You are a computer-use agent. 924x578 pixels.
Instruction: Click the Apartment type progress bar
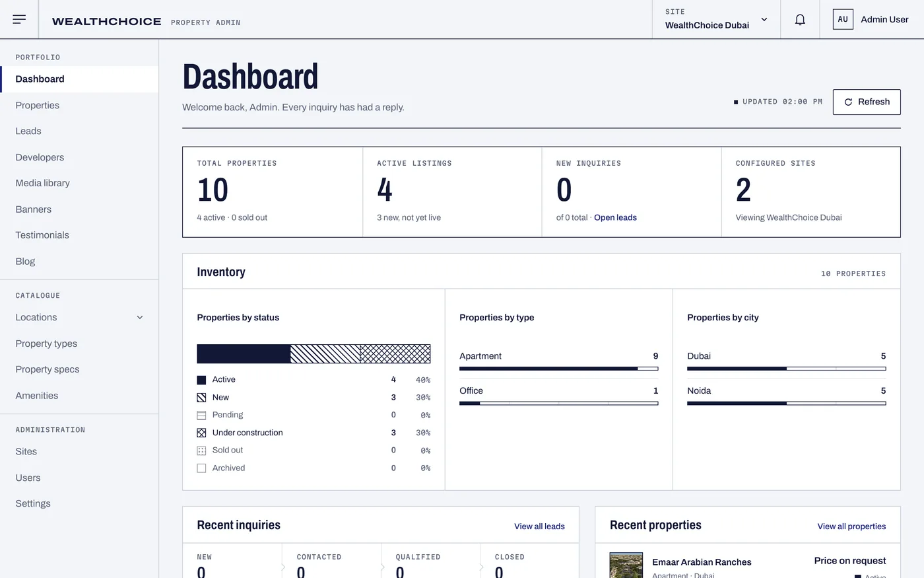pyautogui.click(x=558, y=369)
